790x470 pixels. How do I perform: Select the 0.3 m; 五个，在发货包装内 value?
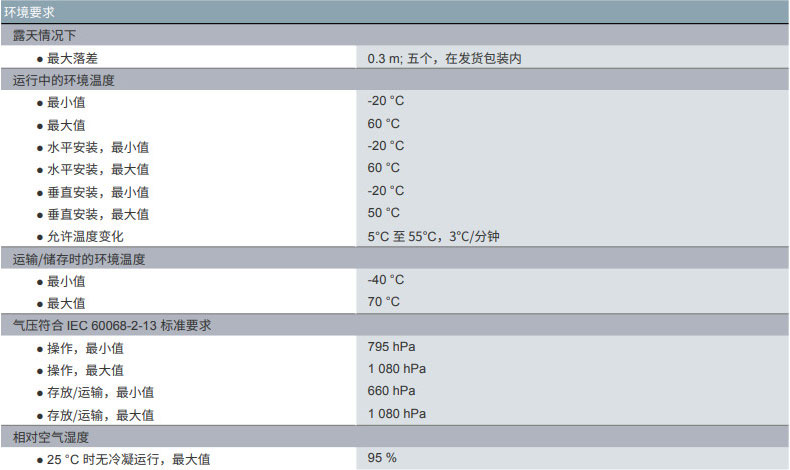[x=444, y=58]
